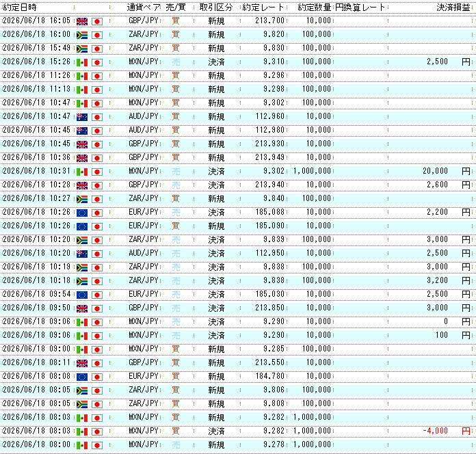Select the rate value 9.285
476x454 pixels.
(x=274, y=349)
